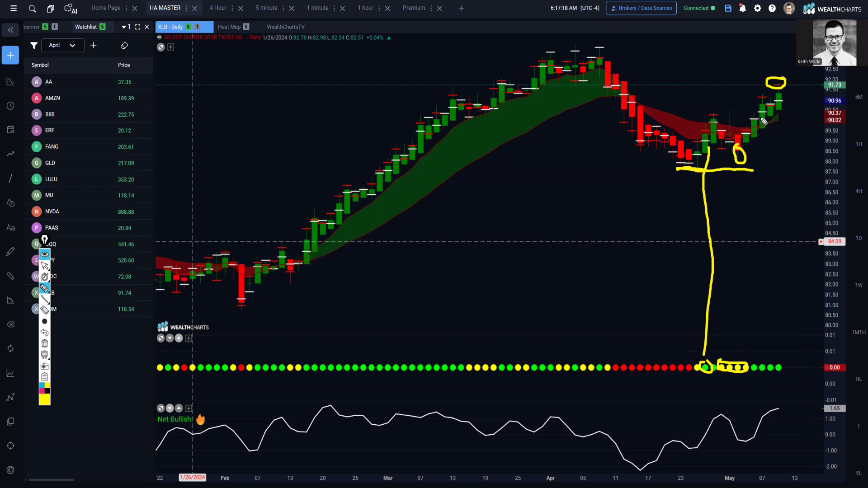Open the search magnifier in top bar
868x488 pixels.
(x=32, y=8)
